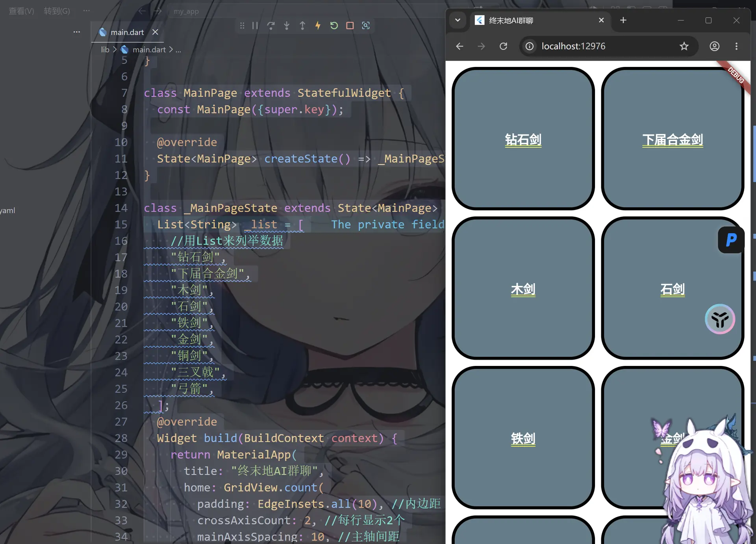756x544 pixels.
Task: Reload the localhost page
Action: (x=503, y=46)
